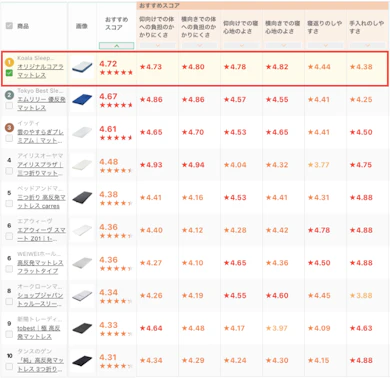
Task: Uncheck the オリジナルコアラマットレス row checkbox
Action: (x=9, y=73)
